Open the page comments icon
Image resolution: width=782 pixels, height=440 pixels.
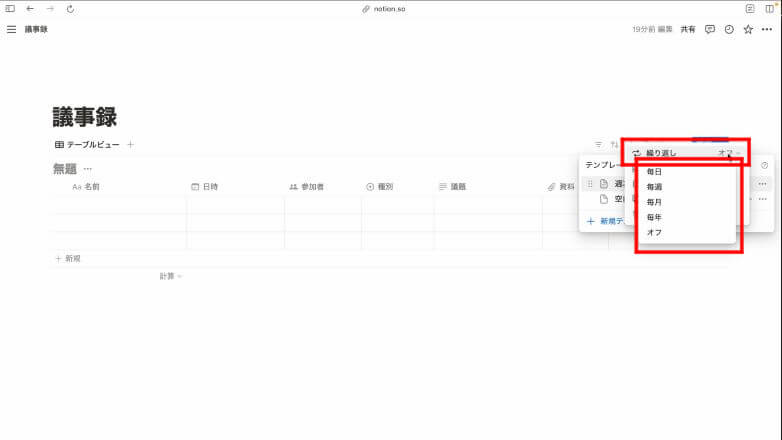710,29
